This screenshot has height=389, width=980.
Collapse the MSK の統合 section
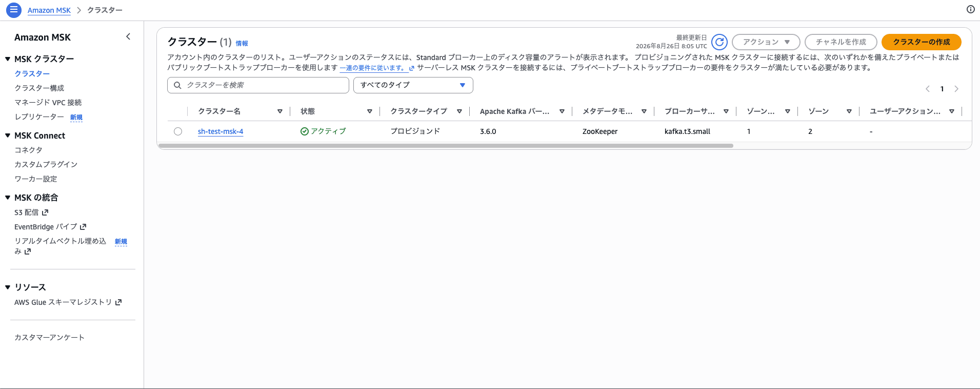[x=8, y=198]
